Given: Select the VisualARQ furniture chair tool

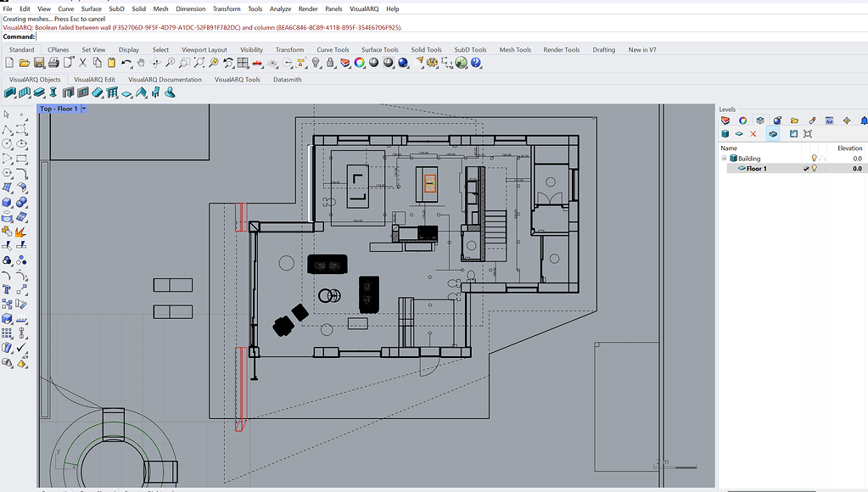Looking at the screenshot, I should [x=156, y=93].
